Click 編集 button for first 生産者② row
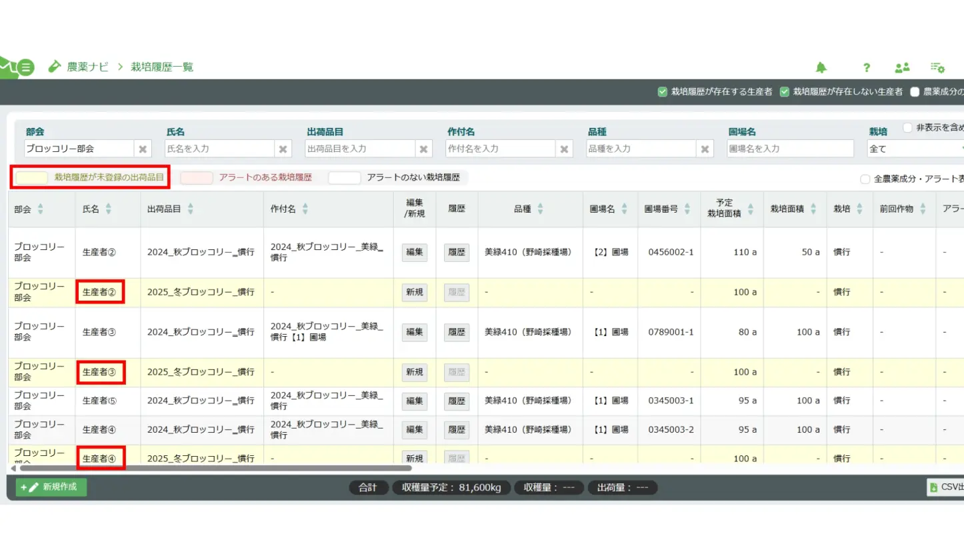The height and width of the screenshot is (560, 964). point(415,253)
